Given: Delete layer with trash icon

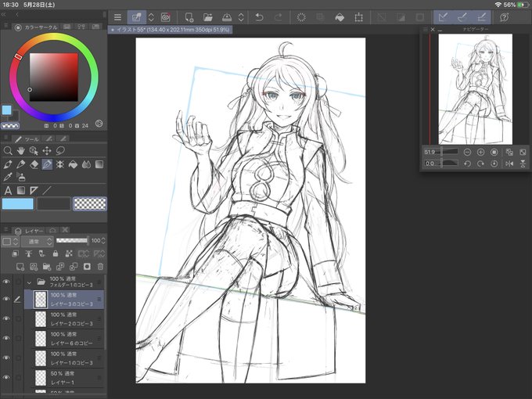Looking at the screenshot, I should tap(100, 267).
